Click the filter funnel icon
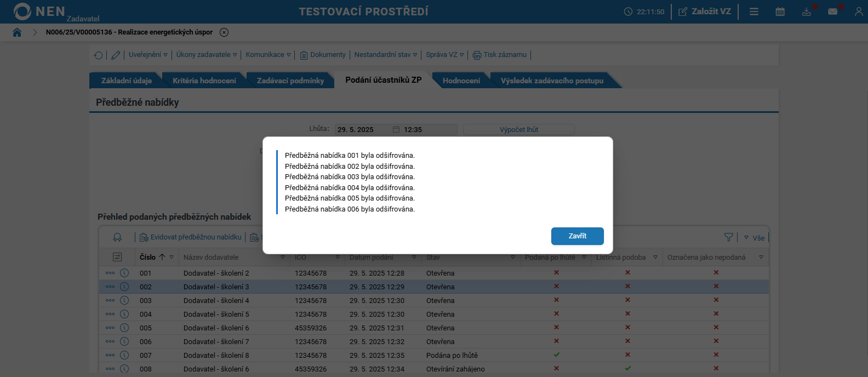 pyautogui.click(x=728, y=237)
